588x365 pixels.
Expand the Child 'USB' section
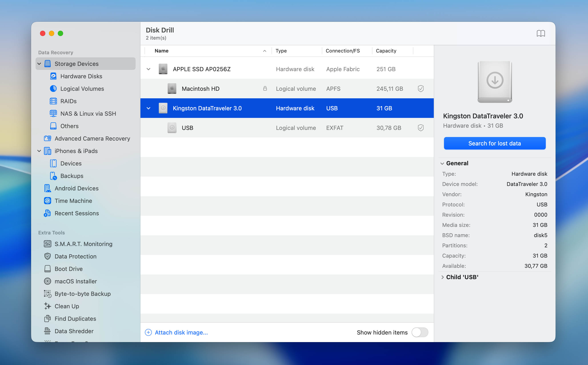coord(442,277)
